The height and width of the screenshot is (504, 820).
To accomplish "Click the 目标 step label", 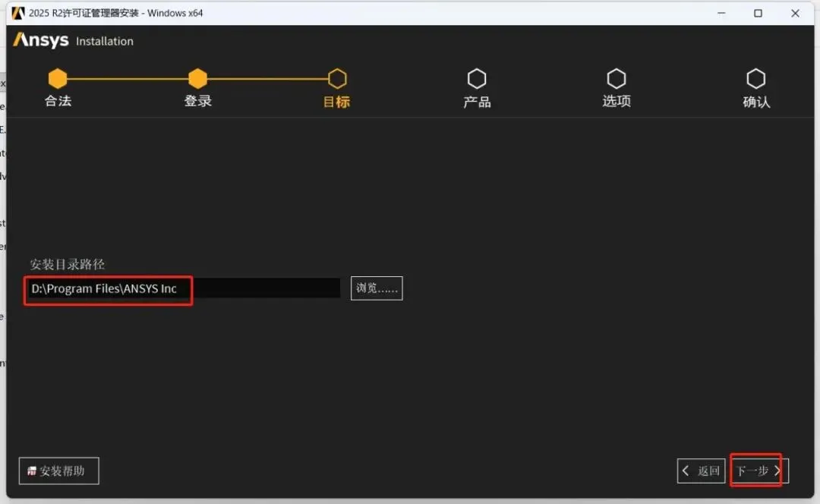I will [x=337, y=102].
